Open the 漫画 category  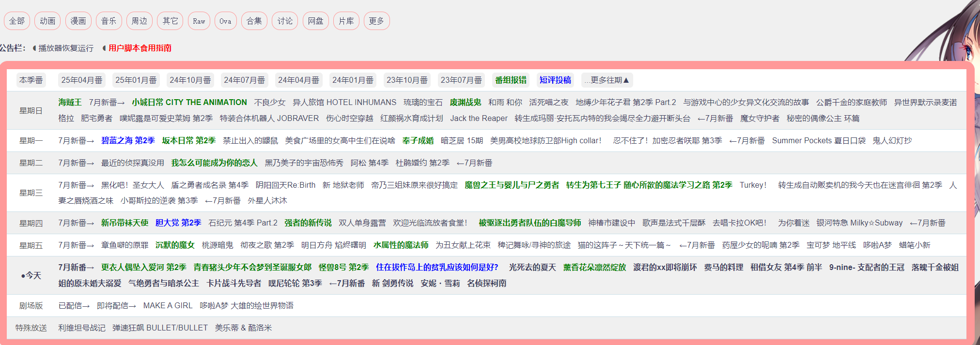tap(78, 21)
